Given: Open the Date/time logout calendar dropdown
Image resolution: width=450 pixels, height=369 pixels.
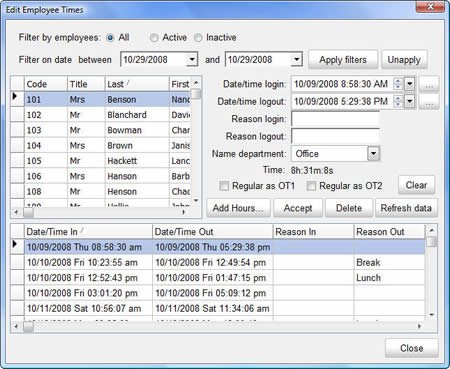Looking at the screenshot, I should point(410,101).
